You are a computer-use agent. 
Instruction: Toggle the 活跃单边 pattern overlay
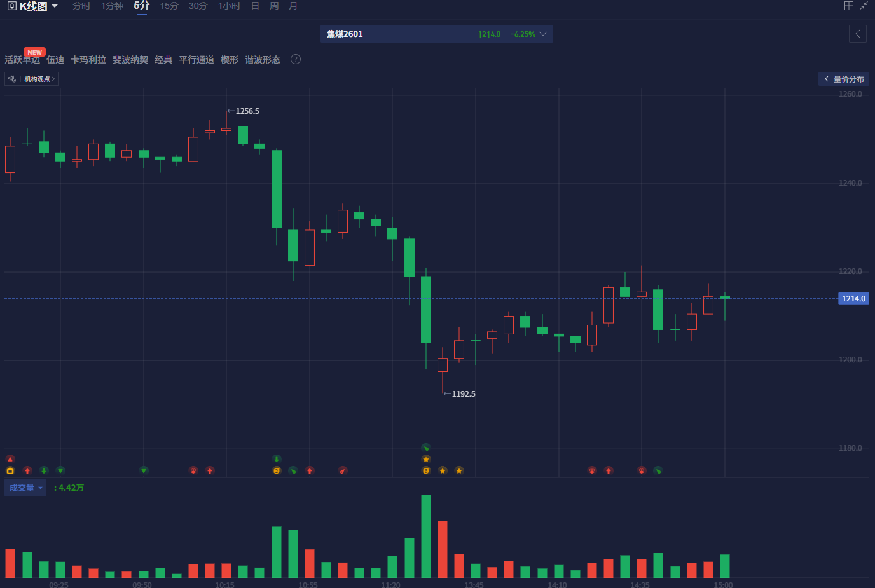[22, 60]
